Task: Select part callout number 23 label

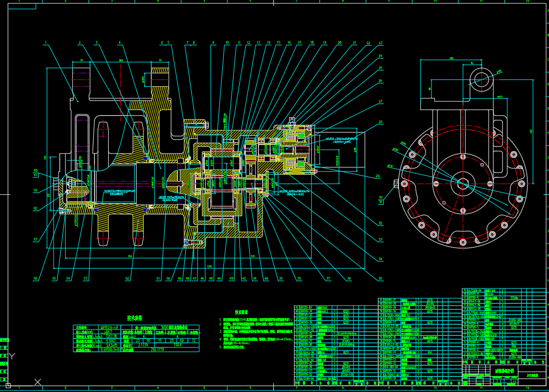Action: (381, 43)
